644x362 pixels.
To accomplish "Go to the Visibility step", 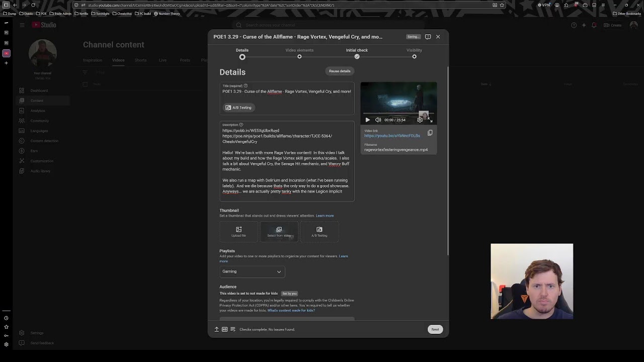I will pyautogui.click(x=414, y=53).
